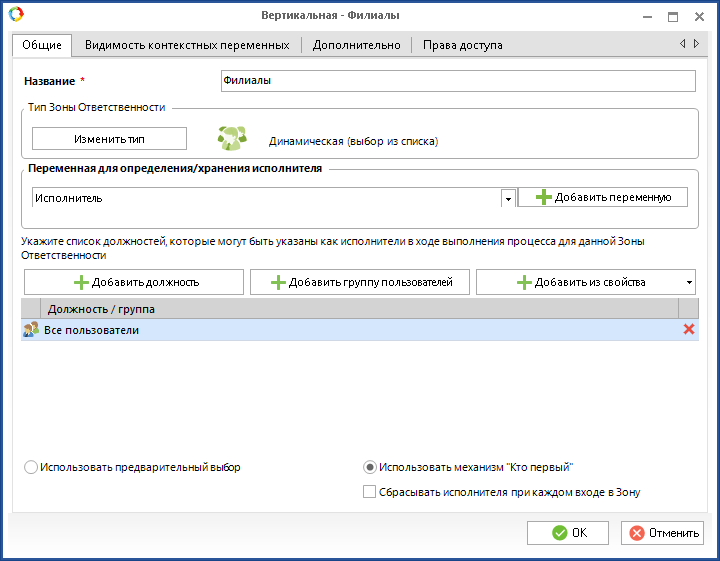Screen dimensions: 720x561
Task: Click Добавить группу пользователей button
Action: point(360,282)
